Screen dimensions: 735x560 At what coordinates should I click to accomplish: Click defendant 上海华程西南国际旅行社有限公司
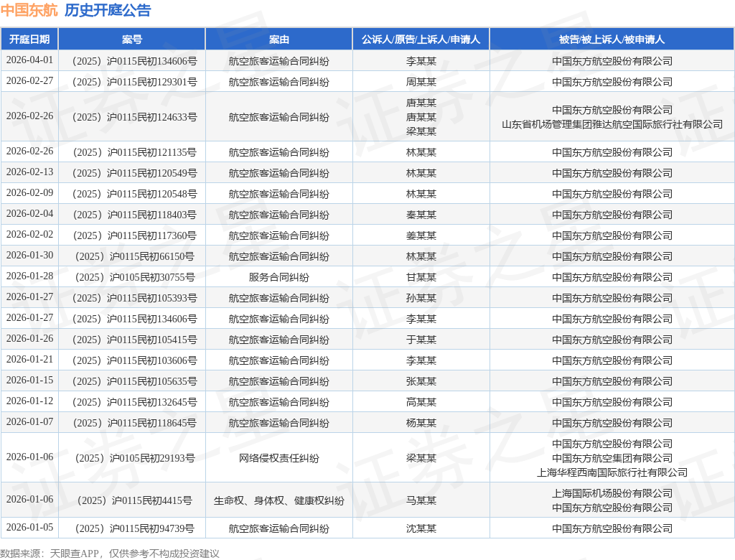click(x=612, y=472)
